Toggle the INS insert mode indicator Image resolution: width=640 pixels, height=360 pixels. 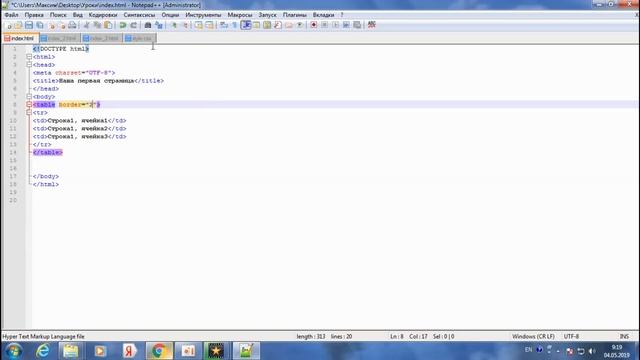click(624, 336)
